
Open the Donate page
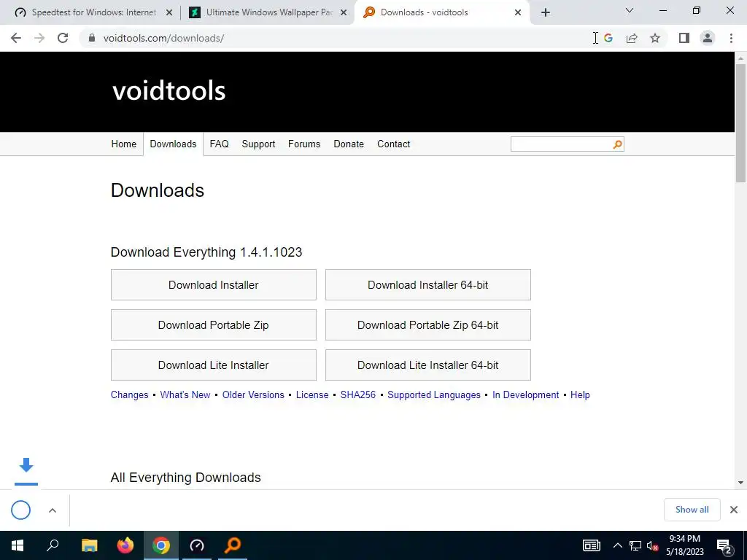point(349,144)
